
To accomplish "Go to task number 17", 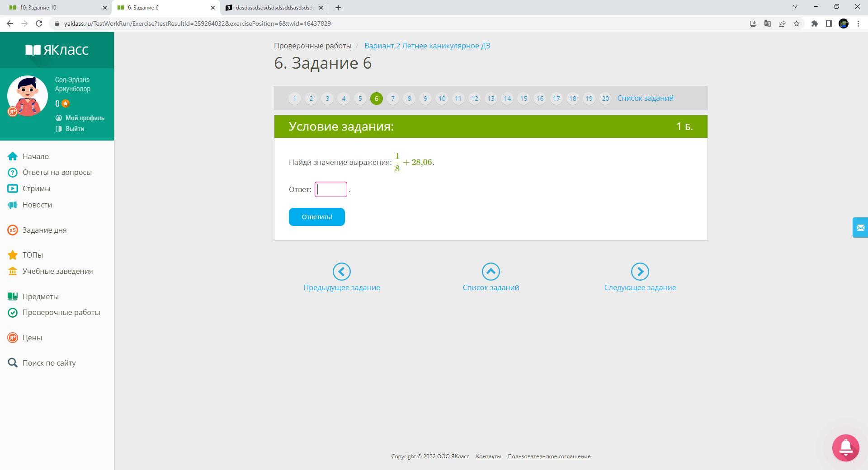I will [557, 99].
